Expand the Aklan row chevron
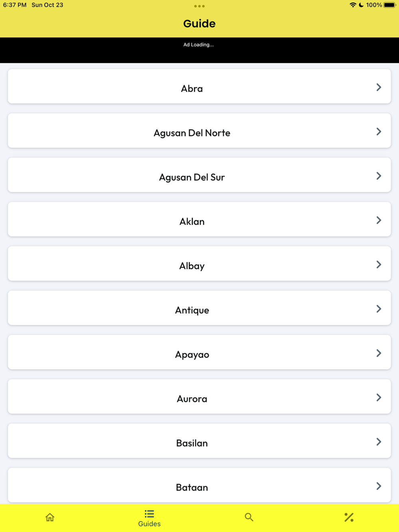This screenshot has height=532, width=399. [x=379, y=220]
